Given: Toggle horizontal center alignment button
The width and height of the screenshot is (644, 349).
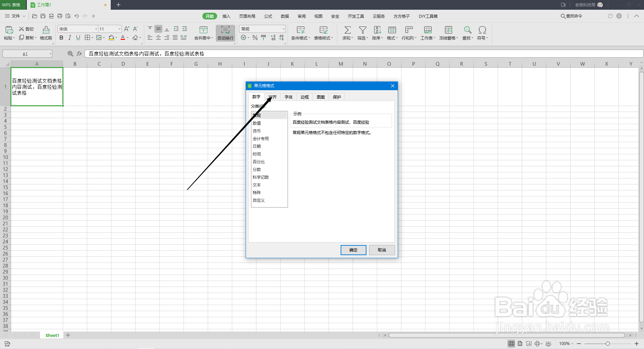Looking at the screenshot, I should [x=158, y=38].
